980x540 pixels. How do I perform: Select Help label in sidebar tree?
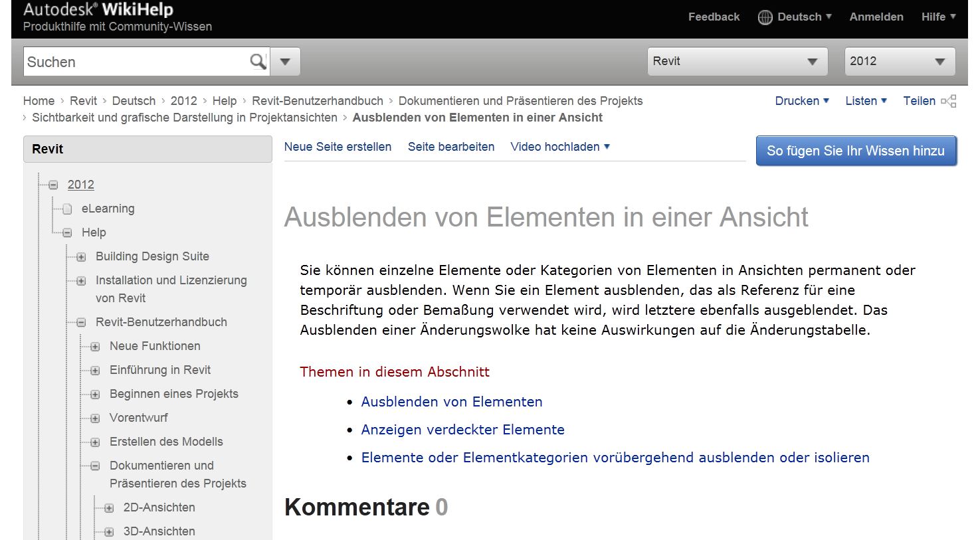pyautogui.click(x=94, y=232)
